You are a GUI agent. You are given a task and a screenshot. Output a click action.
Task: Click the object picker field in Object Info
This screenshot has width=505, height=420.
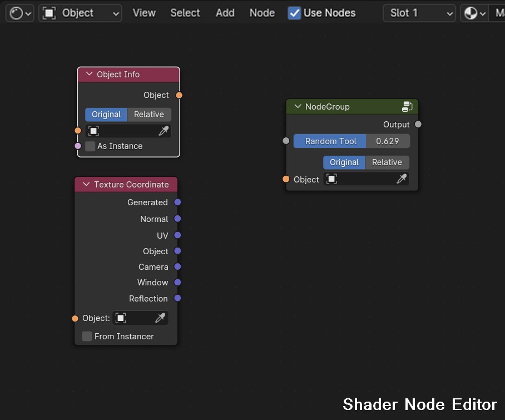[128, 131]
